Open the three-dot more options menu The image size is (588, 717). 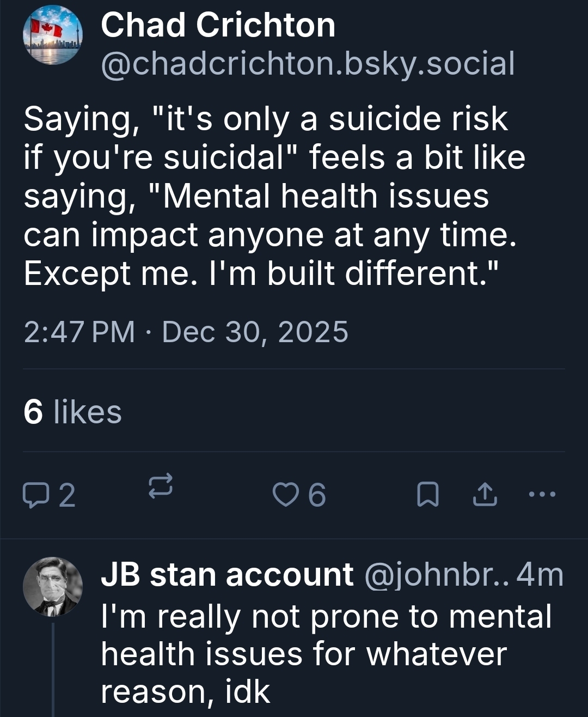tap(542, 495)
